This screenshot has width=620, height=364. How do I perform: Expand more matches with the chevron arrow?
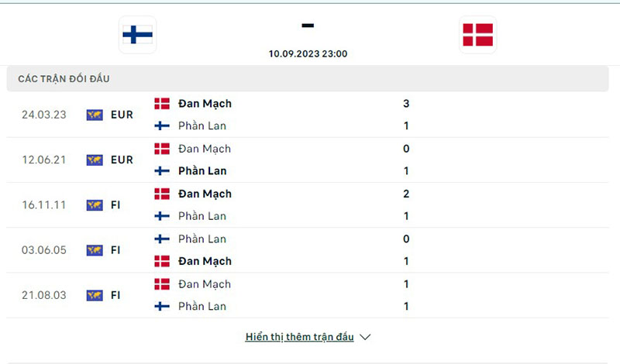tap(366, 337)
